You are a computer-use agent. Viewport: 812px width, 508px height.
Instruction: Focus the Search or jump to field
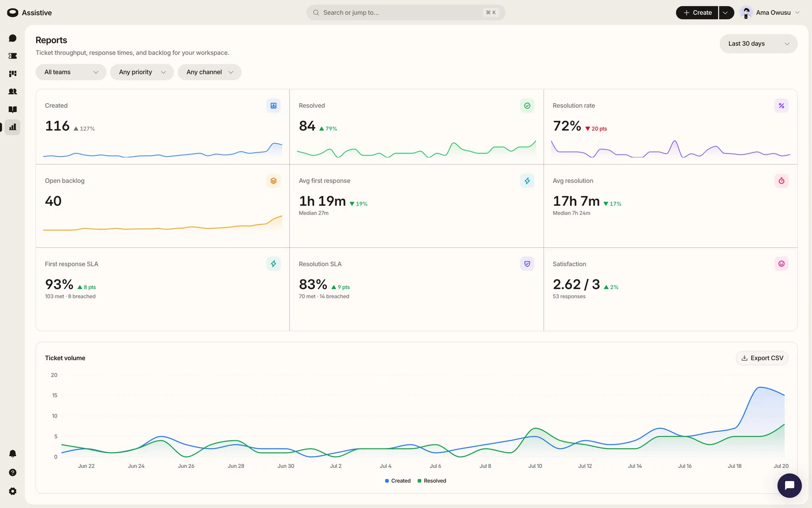pyautogui.click(x=406, y=13)
